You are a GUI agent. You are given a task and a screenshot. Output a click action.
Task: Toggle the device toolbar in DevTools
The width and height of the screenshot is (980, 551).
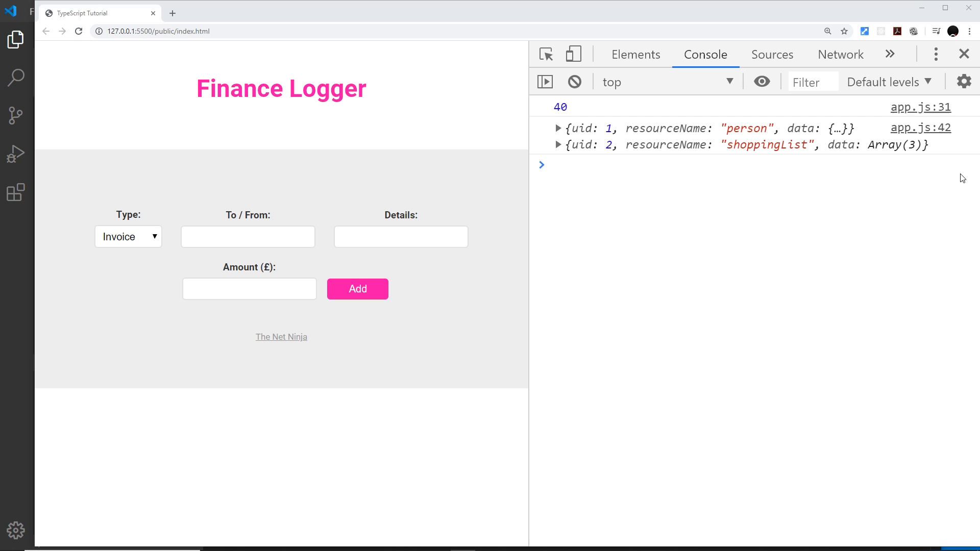click(x=574, y=54)
